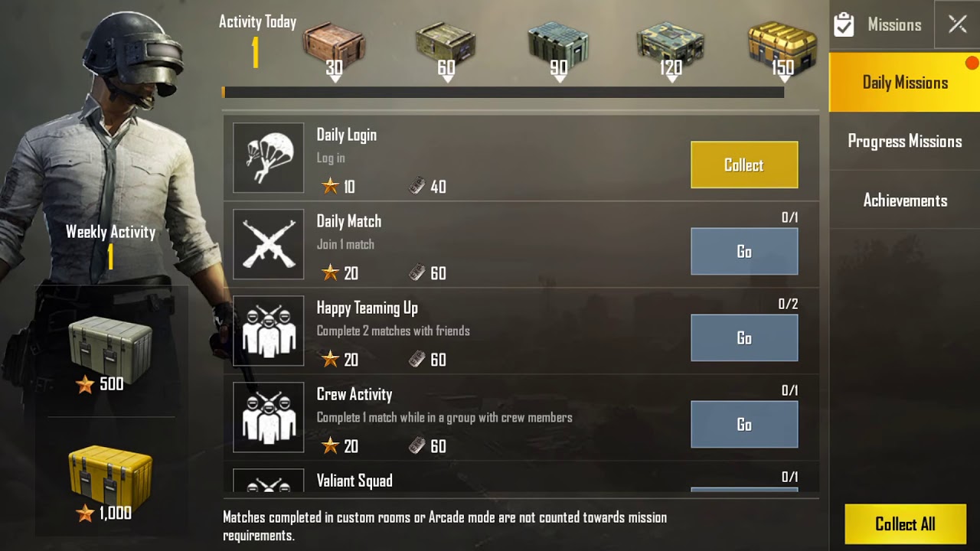
Task: Click the Collect All button
Action: (x=905, y=524)
